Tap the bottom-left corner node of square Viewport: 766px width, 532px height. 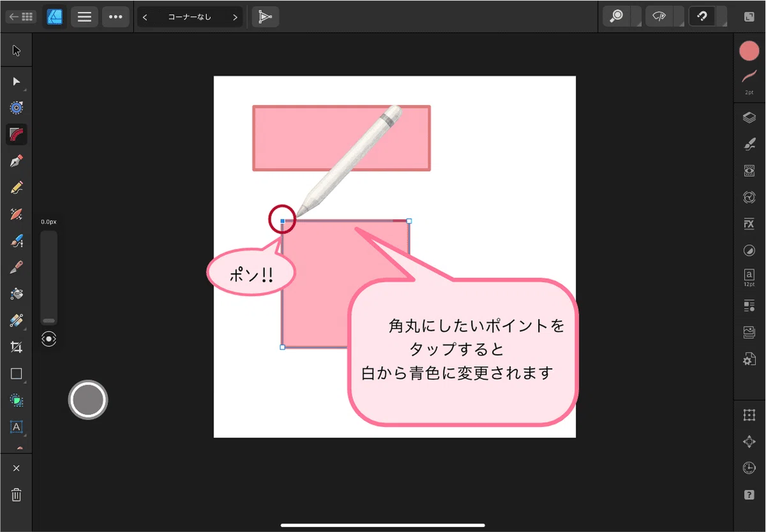[x=283, y=347]
